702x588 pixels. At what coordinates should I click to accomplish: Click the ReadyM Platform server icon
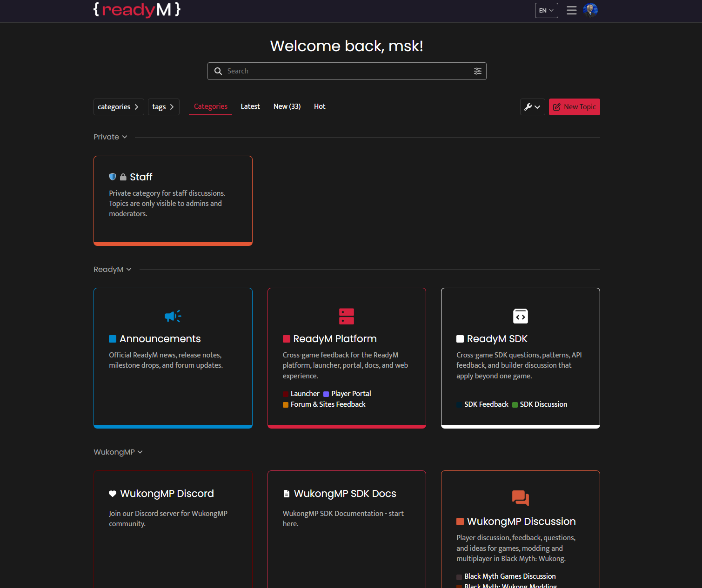(x=347, y=316)
